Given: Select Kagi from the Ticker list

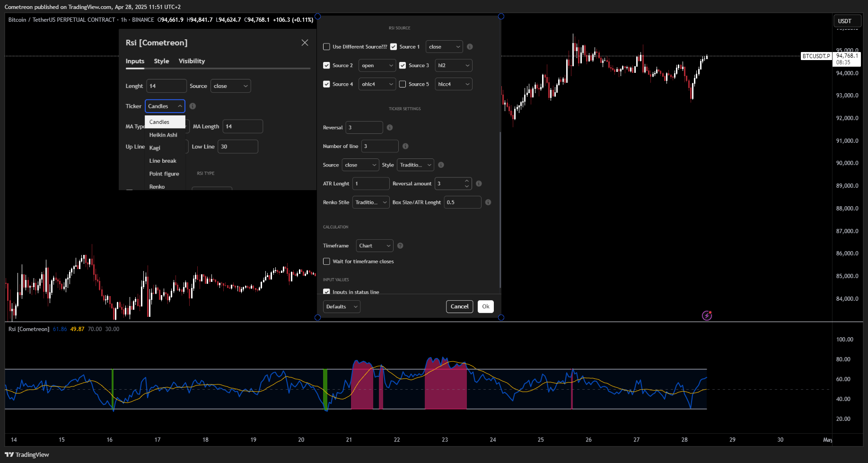Looking at the screenshot, I should (165, 148).
